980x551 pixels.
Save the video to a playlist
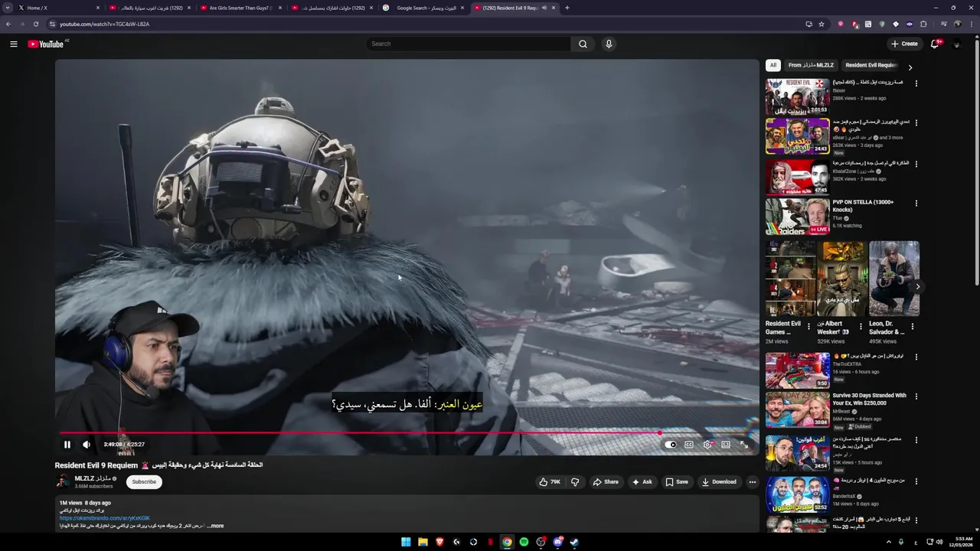[x=677, y=482]
